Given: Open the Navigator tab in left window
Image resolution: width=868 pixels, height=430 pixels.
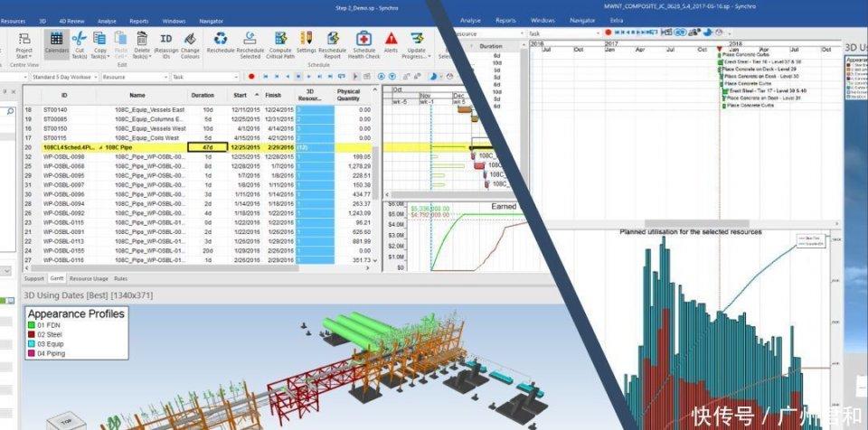Looking at the screenshot, I should pyautogui.click(x=211, y=21).
